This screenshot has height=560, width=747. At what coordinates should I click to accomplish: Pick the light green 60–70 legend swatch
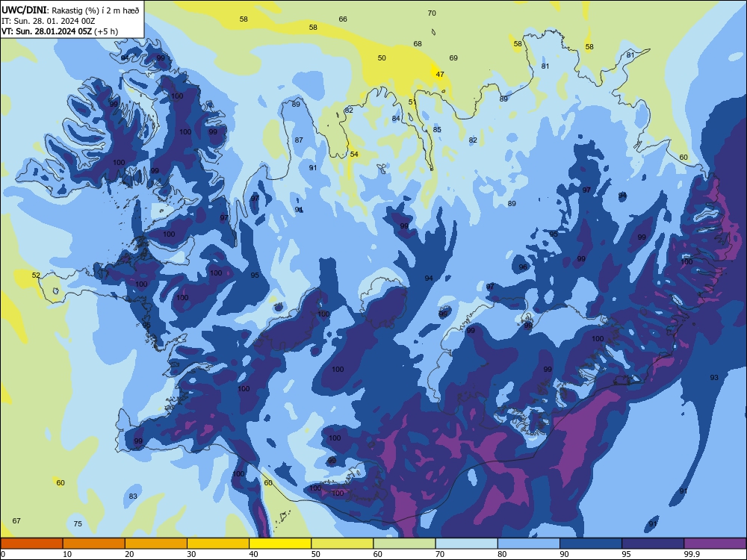(404, 544)
